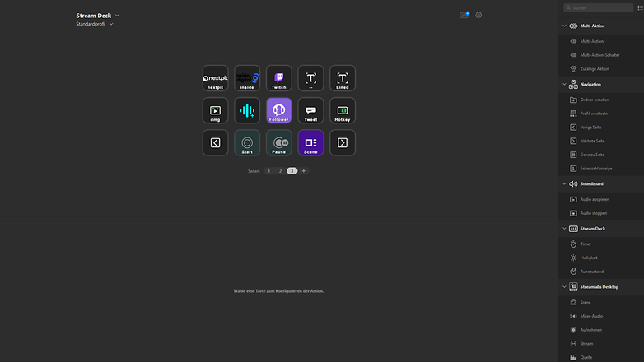Image resolution: width=644 pixels, height=362 pixels.
Task: Choose the Multi-Aktion-Schalter action
Action: pos(601,55)
